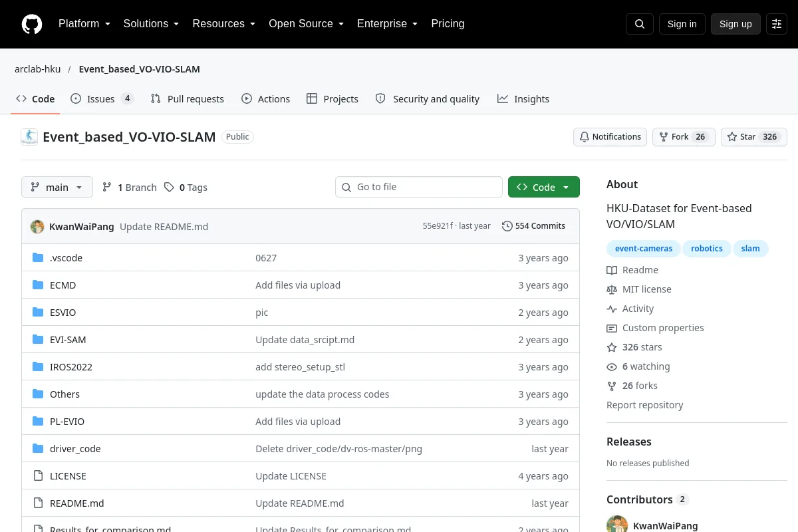Image resolution: width=798 pixels, height=532 pixels.
Task: Click the repository avatar image
Action: tap(29, 137)
